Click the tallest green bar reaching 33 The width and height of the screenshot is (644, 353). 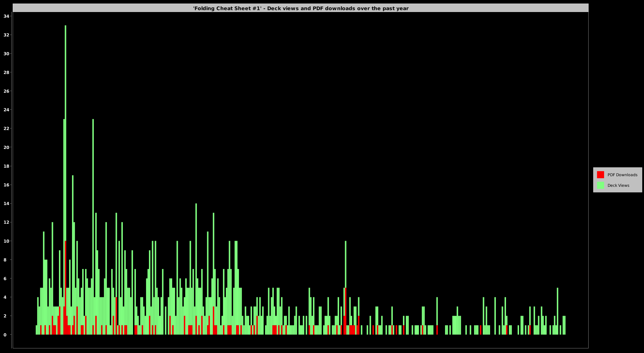pos(65,133)
